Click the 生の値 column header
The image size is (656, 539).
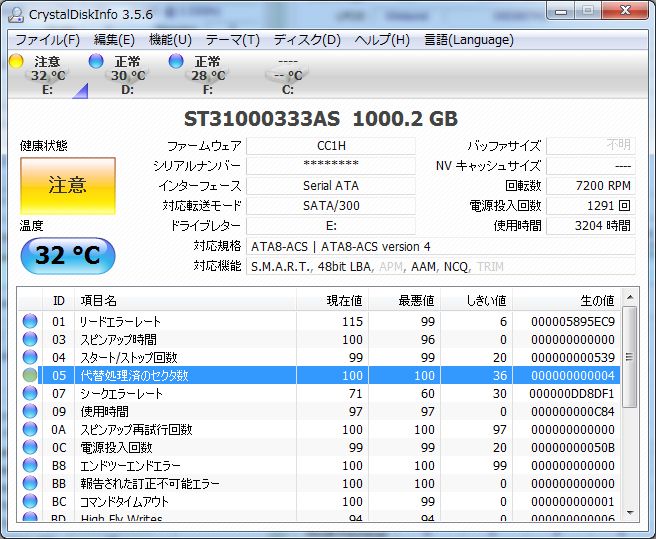[x=567, y=300]
